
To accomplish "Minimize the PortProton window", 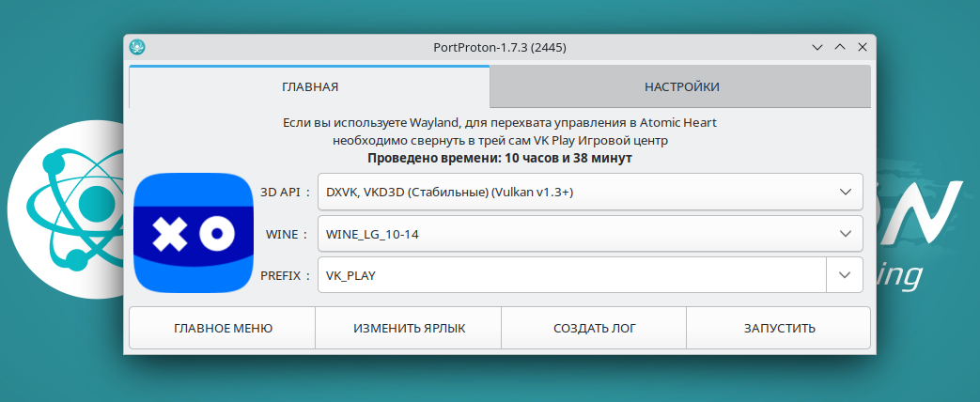I will click(x=818, y=47).
